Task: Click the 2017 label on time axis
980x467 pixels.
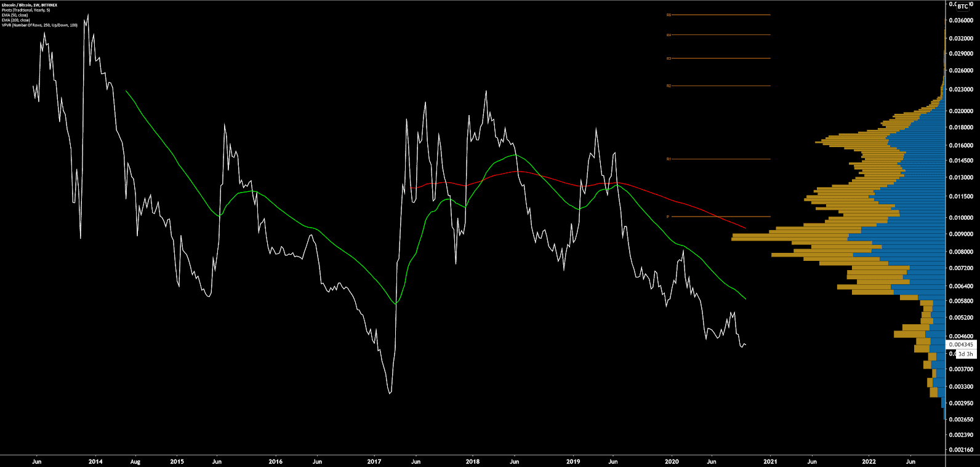Action: (374, 461)
